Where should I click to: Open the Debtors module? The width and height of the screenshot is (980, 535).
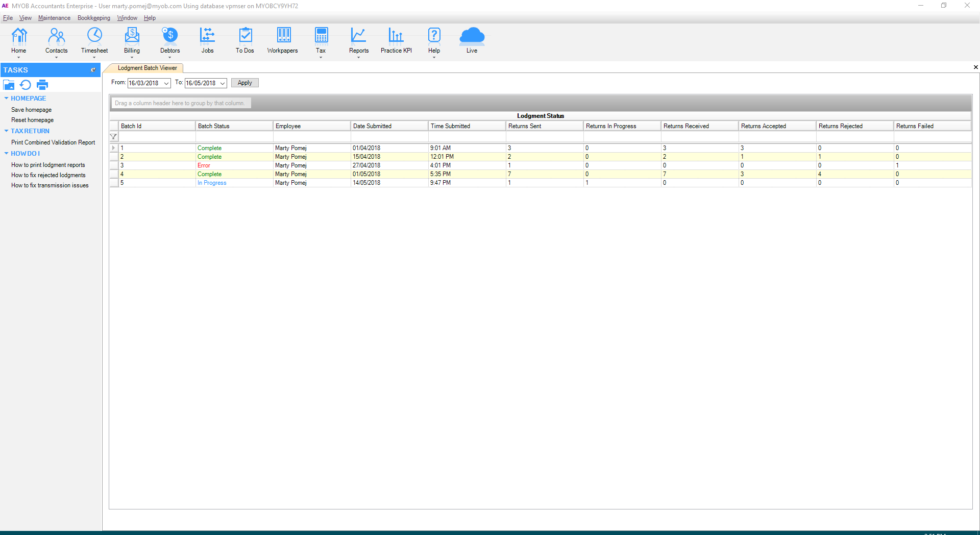tap(169, 41)
